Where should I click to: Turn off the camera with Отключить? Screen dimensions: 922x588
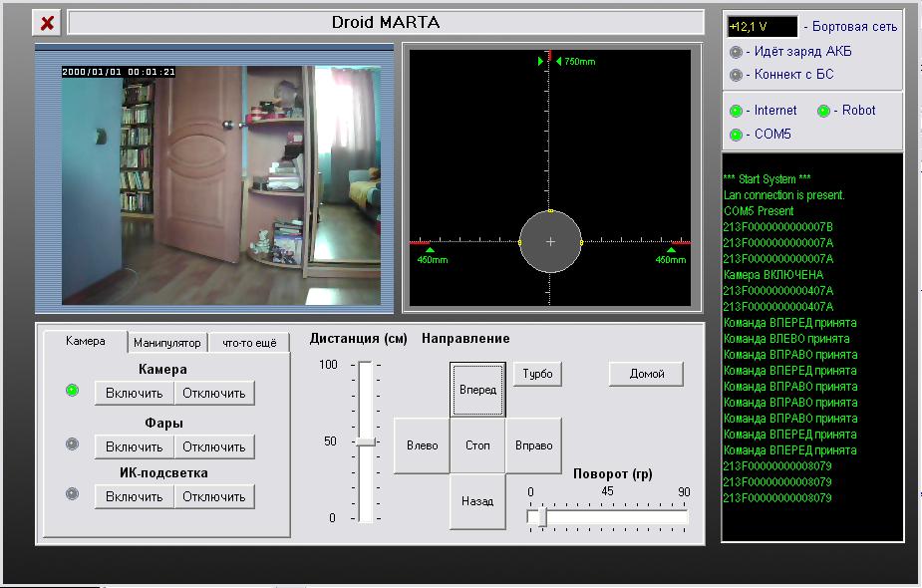214,393
